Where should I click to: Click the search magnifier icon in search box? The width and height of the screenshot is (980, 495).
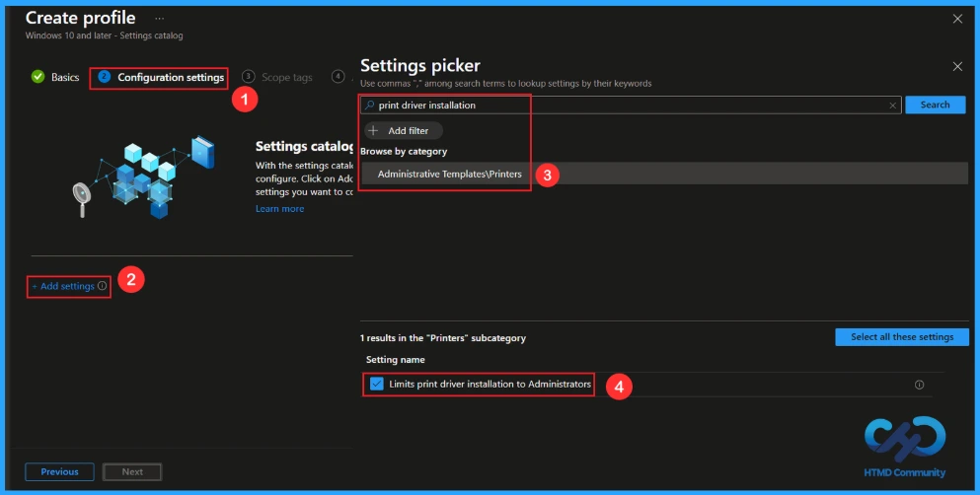tap(369, 105)
